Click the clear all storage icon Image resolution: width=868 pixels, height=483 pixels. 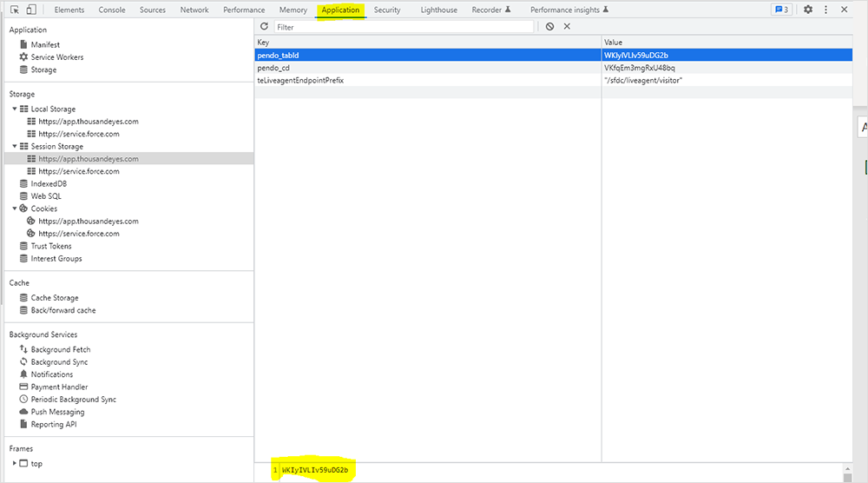point(550,27)
